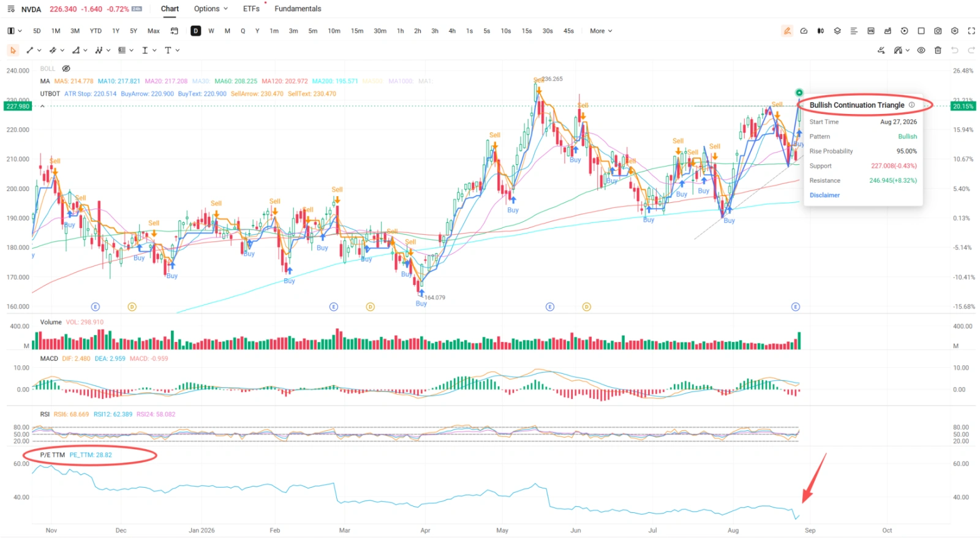Open the ETFs tab
This screenshot has height=538, width=980.
click(x=251, y=9)
